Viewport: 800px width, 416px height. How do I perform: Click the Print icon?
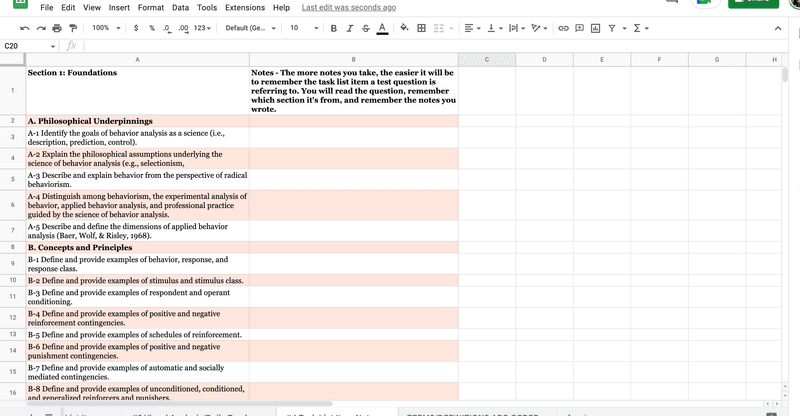[57, 28]
